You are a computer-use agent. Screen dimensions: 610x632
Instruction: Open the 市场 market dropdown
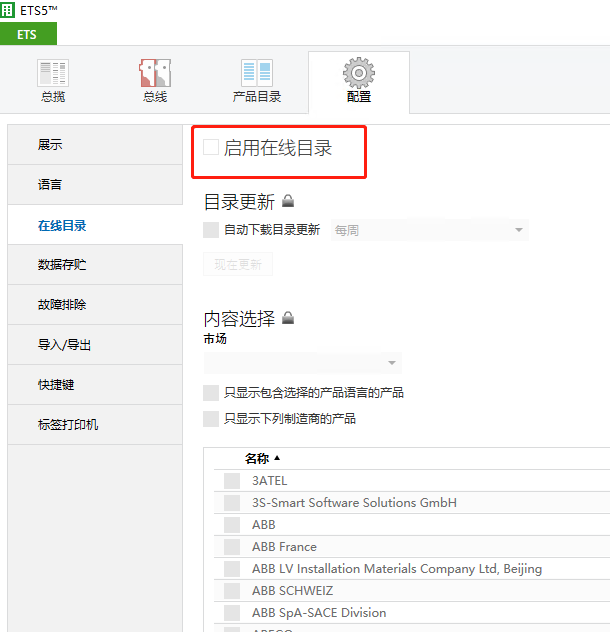pos(392,363)
